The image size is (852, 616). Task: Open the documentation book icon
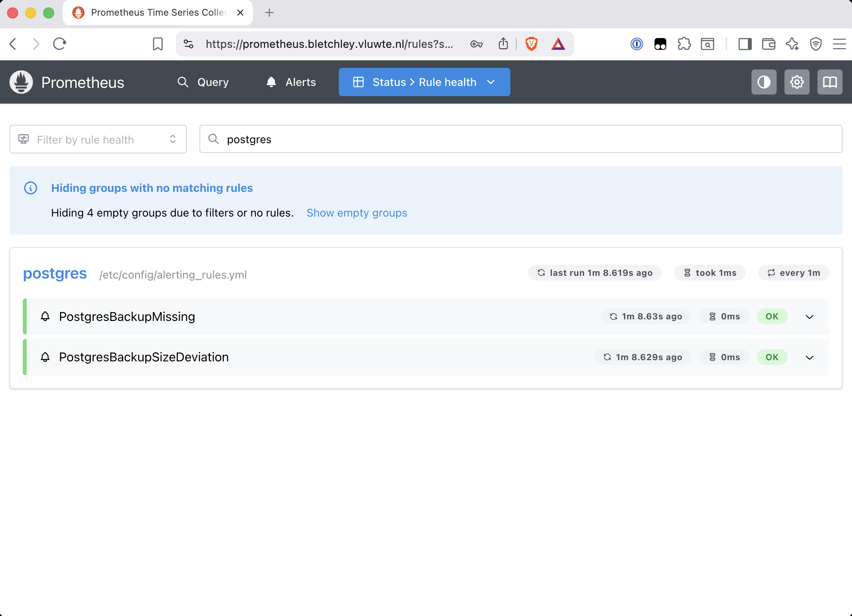830,82
